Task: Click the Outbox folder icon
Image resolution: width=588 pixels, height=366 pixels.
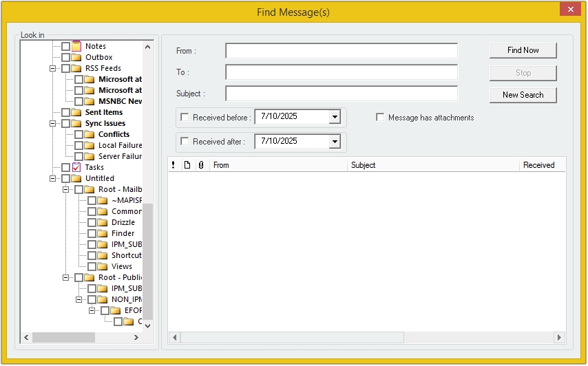Action: (x=76, y=57)
